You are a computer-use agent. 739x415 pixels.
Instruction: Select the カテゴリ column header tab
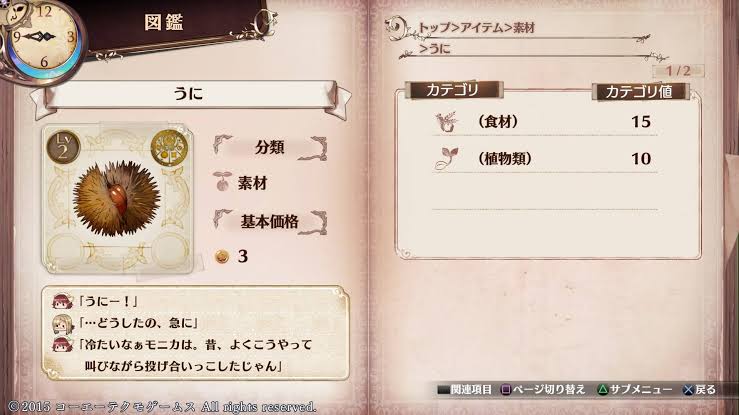(x=453, y=90)
